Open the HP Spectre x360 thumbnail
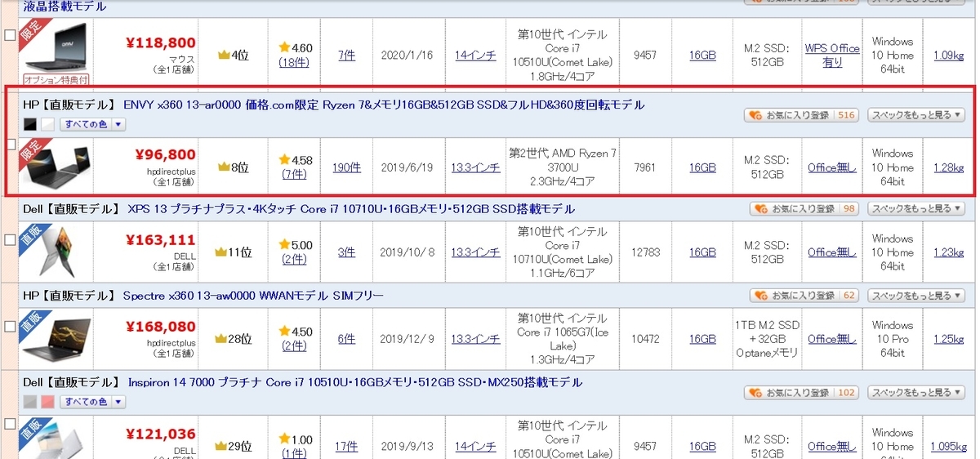 coord(56,336)
